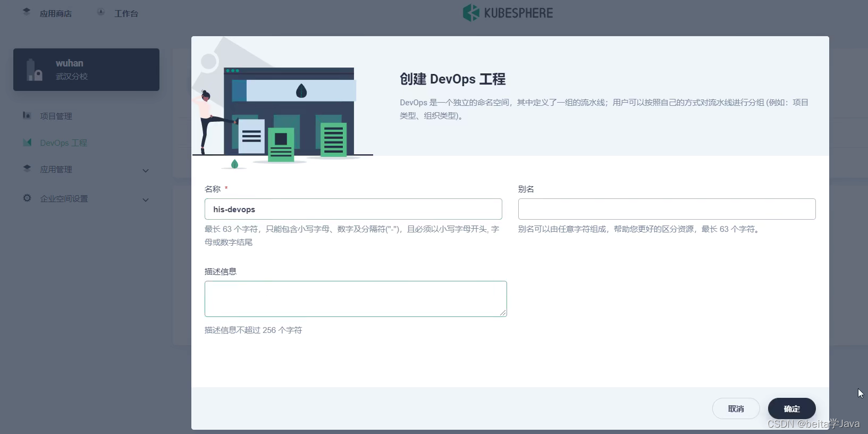Open 应用商店 in the top navigation

click(56, 14)
